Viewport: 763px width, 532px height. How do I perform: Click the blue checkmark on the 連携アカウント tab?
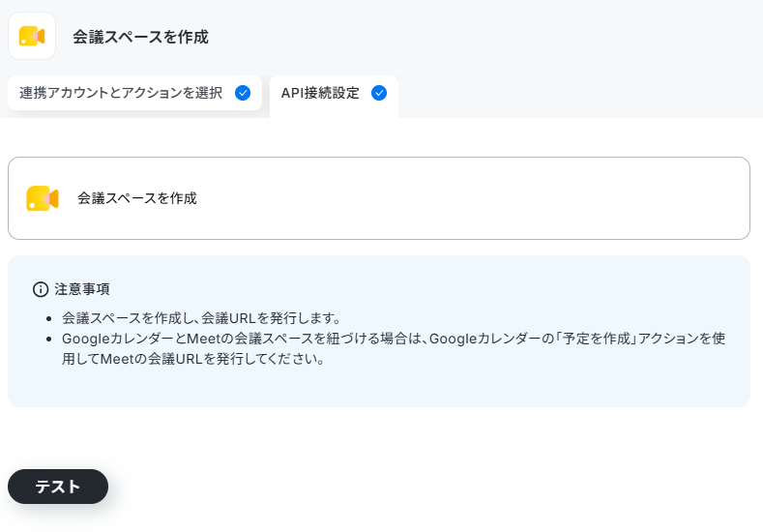[x=243, y=93]
